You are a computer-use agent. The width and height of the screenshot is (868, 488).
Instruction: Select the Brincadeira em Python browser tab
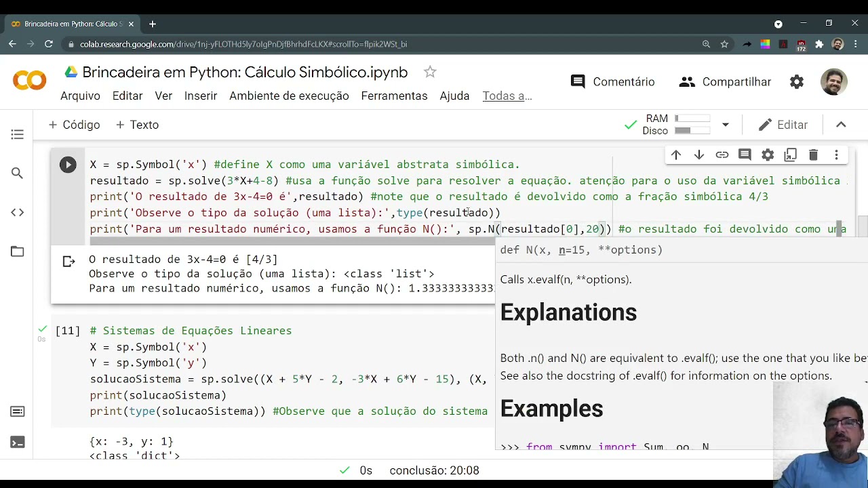[73, 24]
